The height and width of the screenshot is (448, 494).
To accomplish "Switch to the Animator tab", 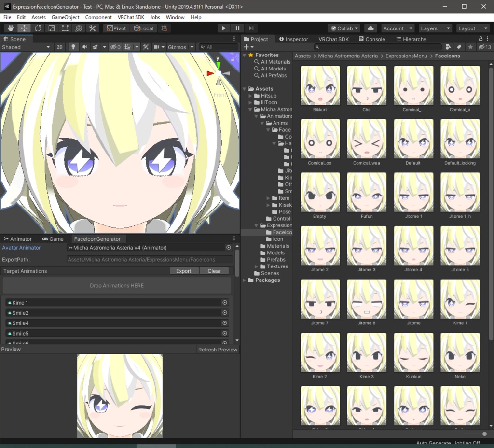I will pos(18,239).
